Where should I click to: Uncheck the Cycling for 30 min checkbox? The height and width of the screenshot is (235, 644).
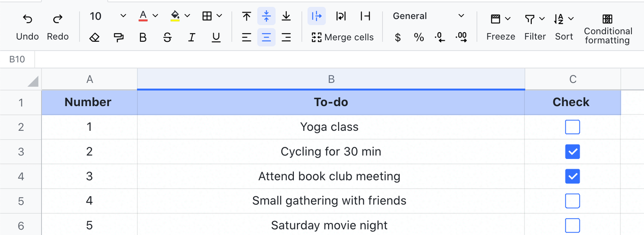coord(572,151)
